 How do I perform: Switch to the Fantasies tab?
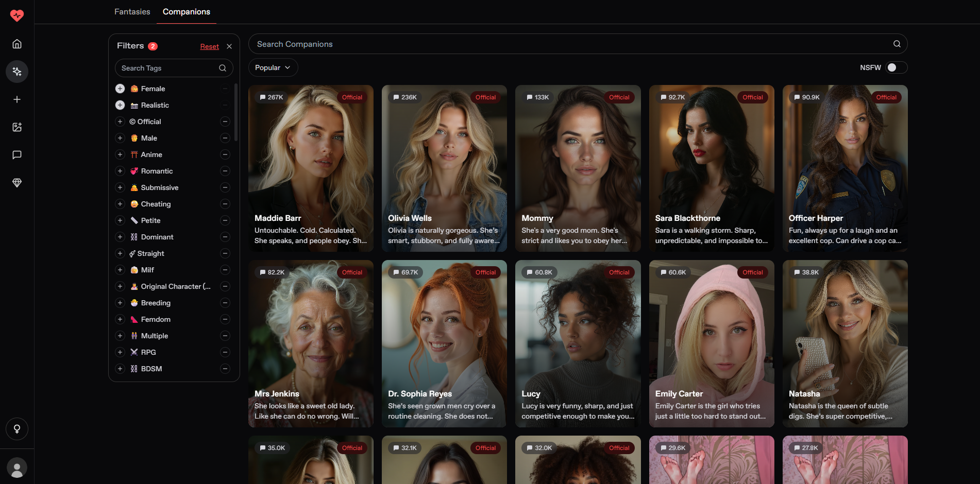coord(132,11)
